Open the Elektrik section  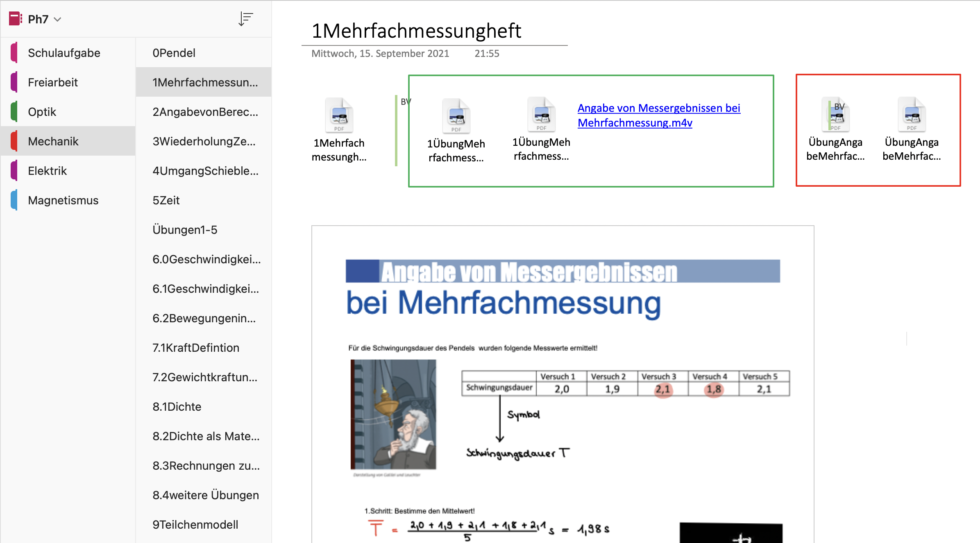click(x=47, y=171)
